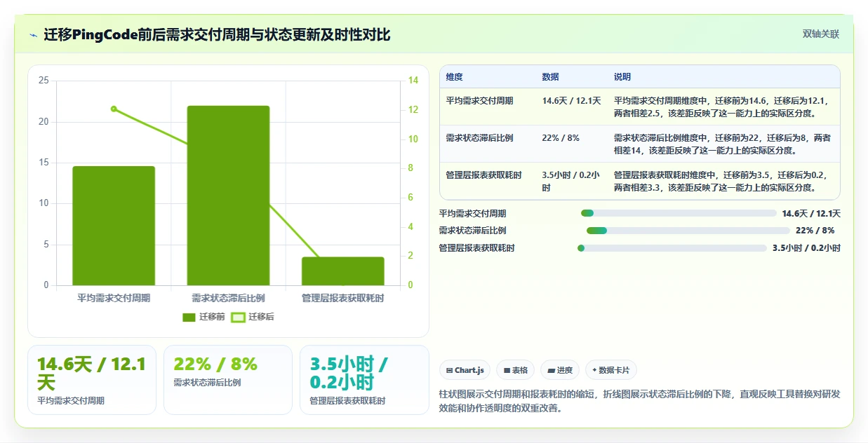This screenshot has height=443, width=868.
Task: Click progress value 22% / 8%
Action: [815, 231]
